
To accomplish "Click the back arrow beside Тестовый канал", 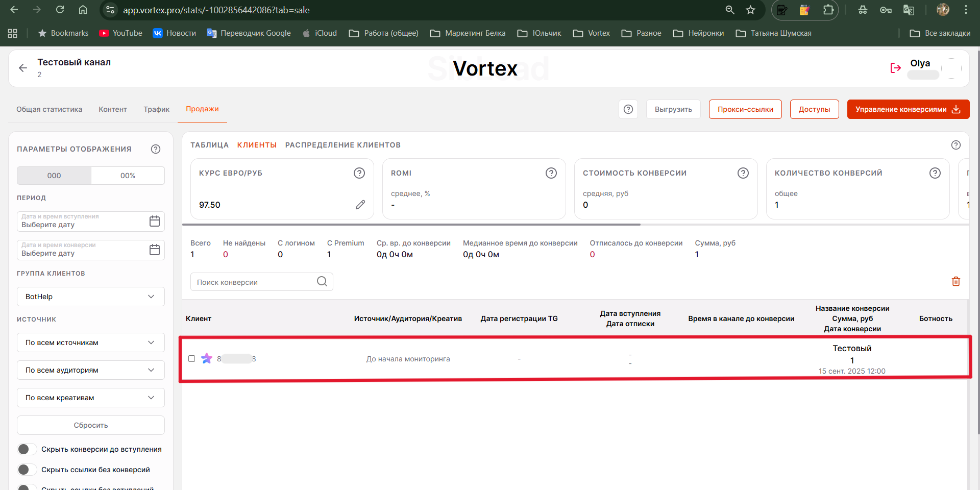I will click(23, 68).
